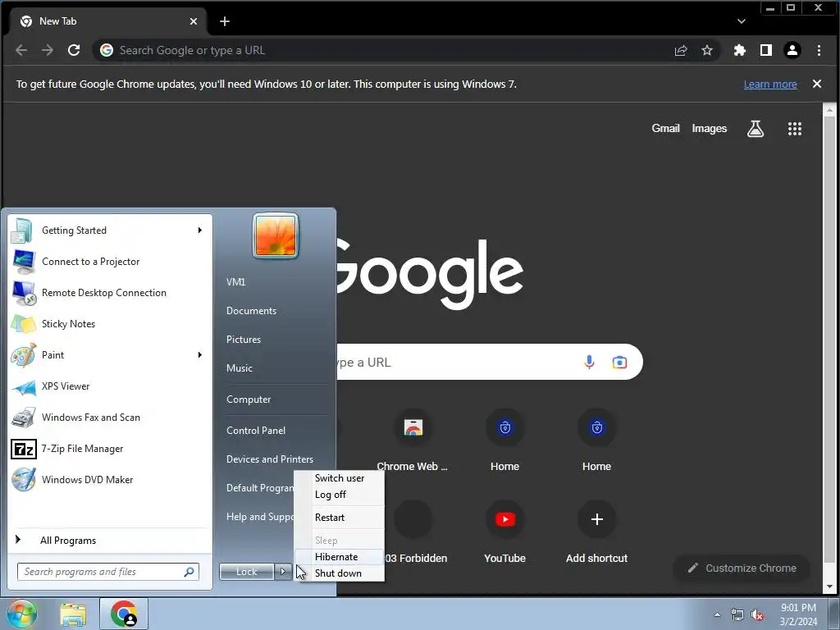The width and height of the screenshot is (840, 630).
Task: Click the Lock button
Action: pos(247,572)
